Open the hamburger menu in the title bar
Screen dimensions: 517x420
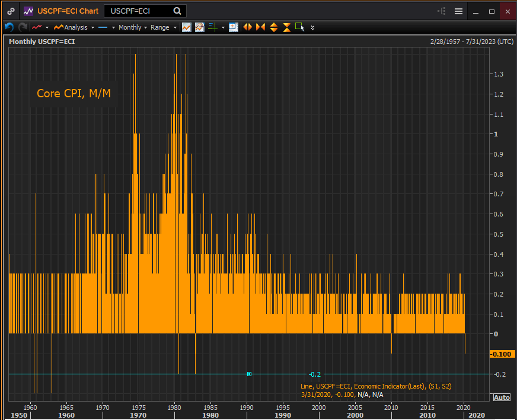(x=458, y=11)
